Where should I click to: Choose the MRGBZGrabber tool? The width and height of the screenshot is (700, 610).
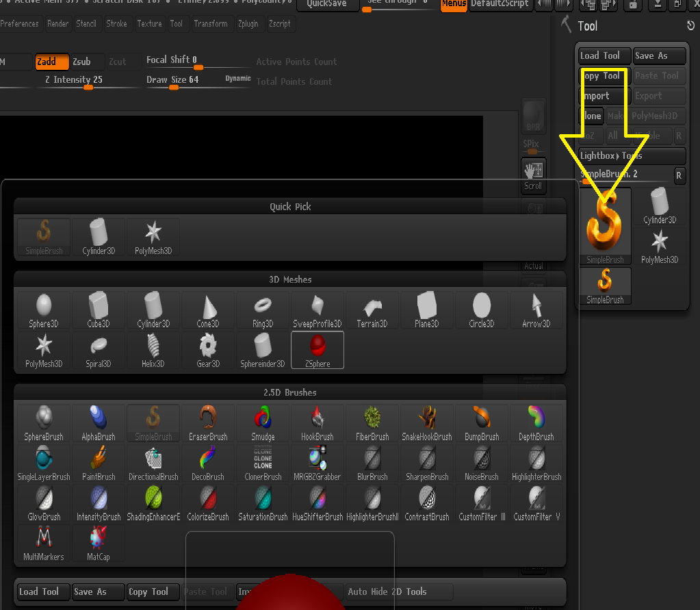[317, 463]
